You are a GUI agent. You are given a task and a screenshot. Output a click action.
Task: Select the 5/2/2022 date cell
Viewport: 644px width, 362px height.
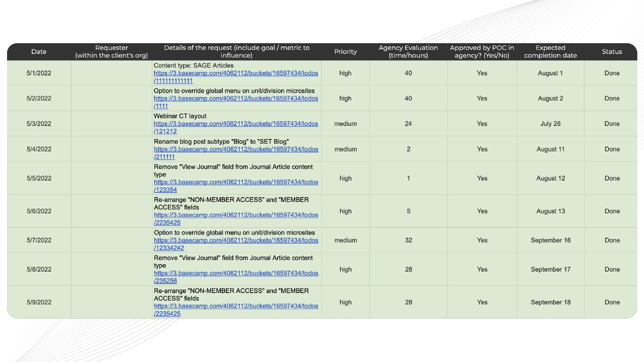(39, 98)
